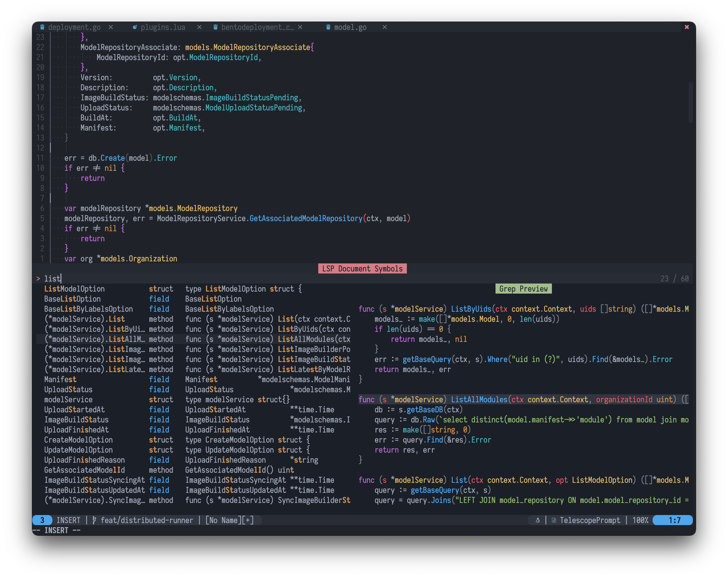This screenshot has height=578, width=728.
Task: Click the blue "3" pill in statusline
Action: [x=42, y=520]
